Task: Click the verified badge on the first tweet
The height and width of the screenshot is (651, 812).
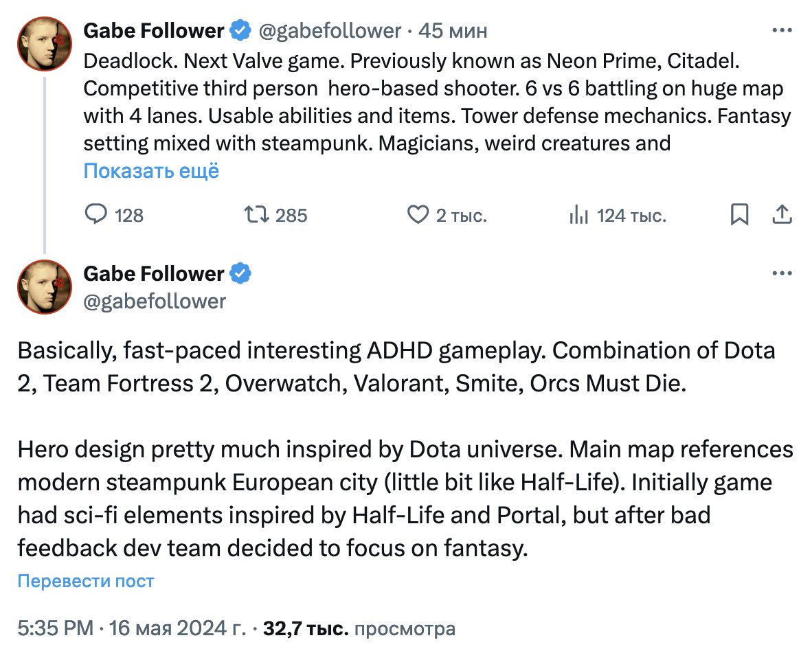Action: point(240,30)
